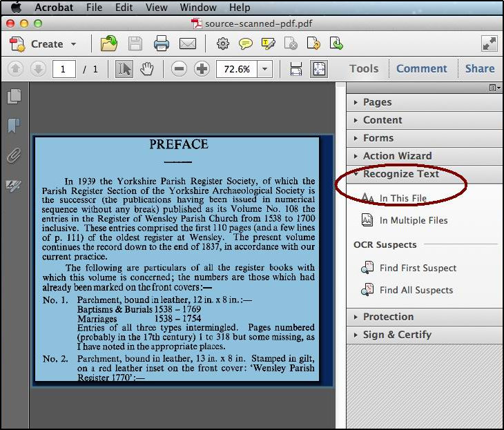Open the Tools pane
This screenshot has width=504, height=430.
point(364,69)
